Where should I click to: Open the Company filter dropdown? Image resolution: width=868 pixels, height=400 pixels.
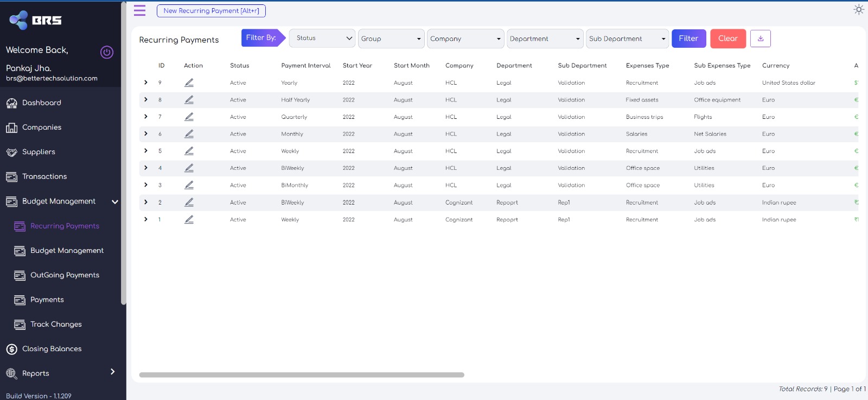(x=465, y=39)
